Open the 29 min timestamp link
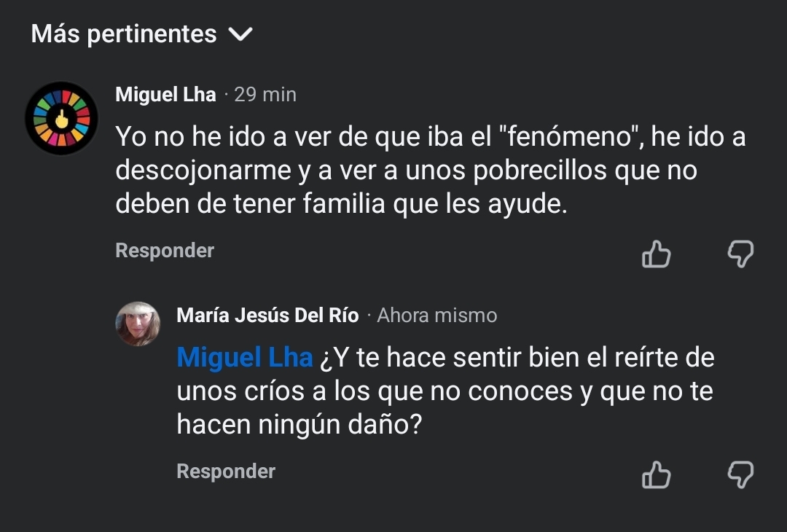This screenshot has width=787, height=532. 265,95
